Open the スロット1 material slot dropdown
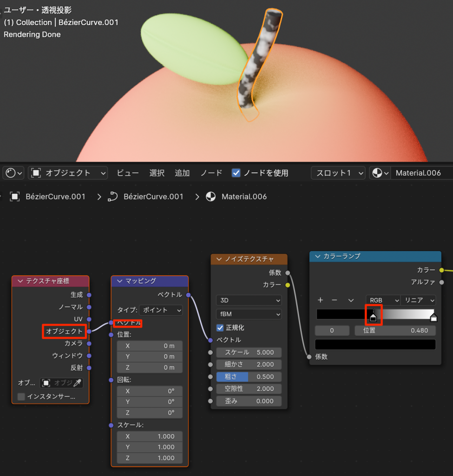The height and width of the screenshot is (476, 453). (338, 173)
